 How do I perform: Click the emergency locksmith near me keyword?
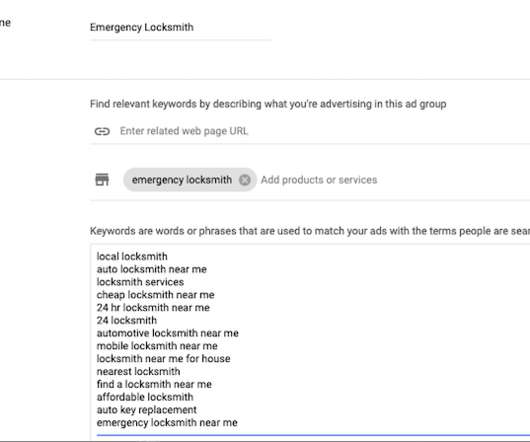coord(167,423)
